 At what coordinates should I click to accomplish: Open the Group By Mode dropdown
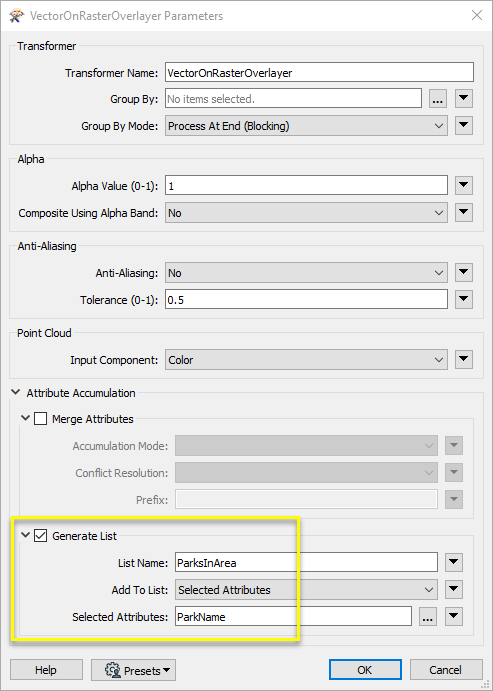pos(306,126)
